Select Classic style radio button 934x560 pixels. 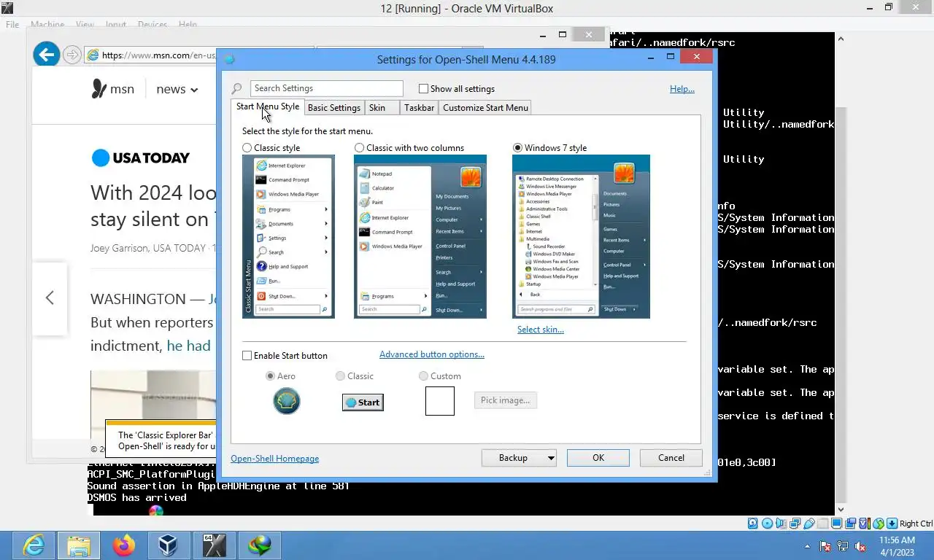coord(247,148)
